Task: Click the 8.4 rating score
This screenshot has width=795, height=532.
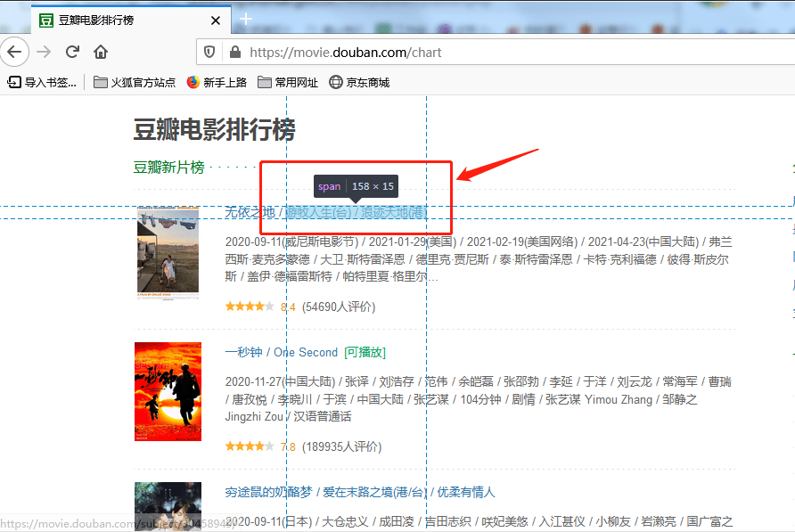Action: coord(288,307)
